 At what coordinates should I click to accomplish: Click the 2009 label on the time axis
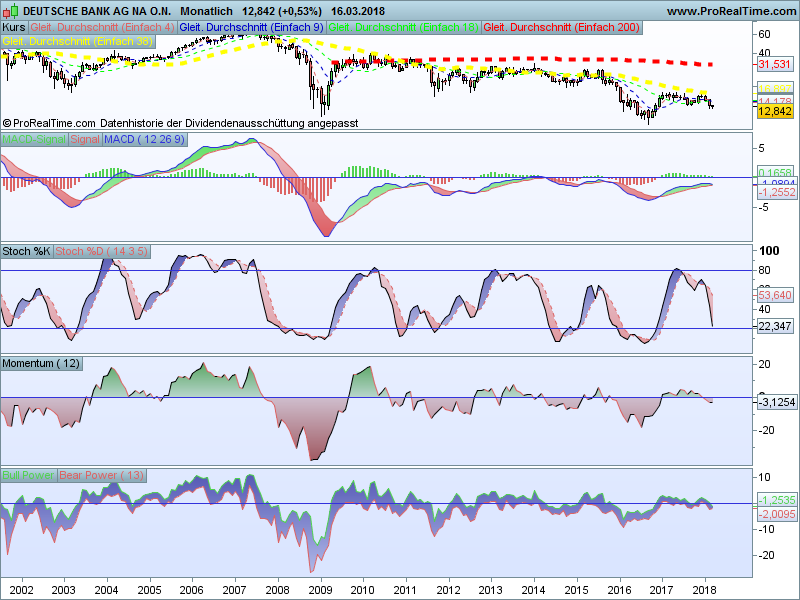pyautogui.click(x=319, y=590)
